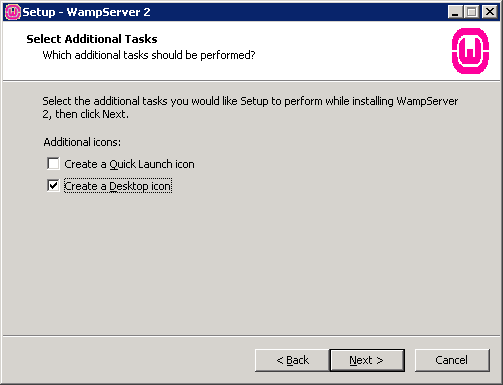Click the blank gray area below the checkboxes
This screenshot has height=385, width=503.
click(251, 263)
